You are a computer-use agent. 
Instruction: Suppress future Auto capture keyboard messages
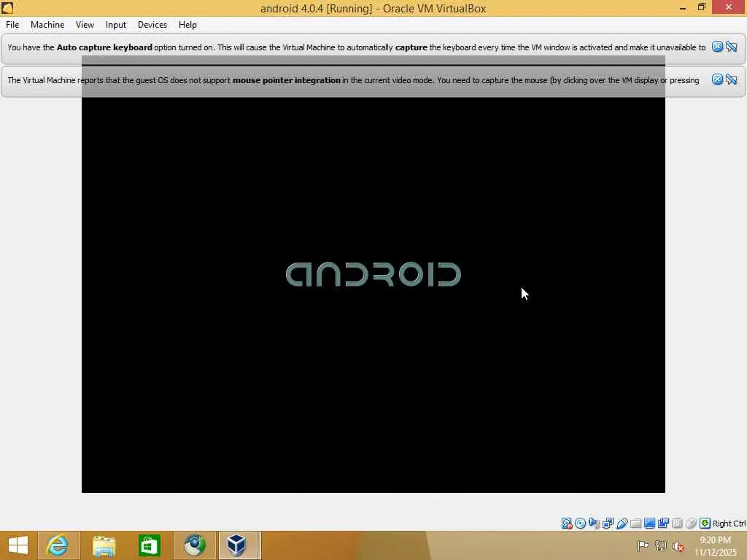(732, 47)
